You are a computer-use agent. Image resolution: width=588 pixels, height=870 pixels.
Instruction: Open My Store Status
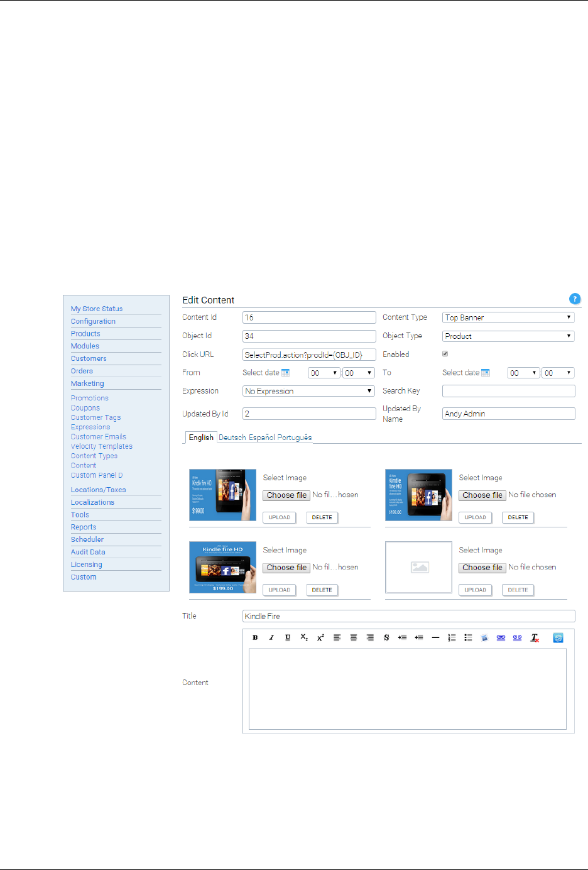coord(97,309)
